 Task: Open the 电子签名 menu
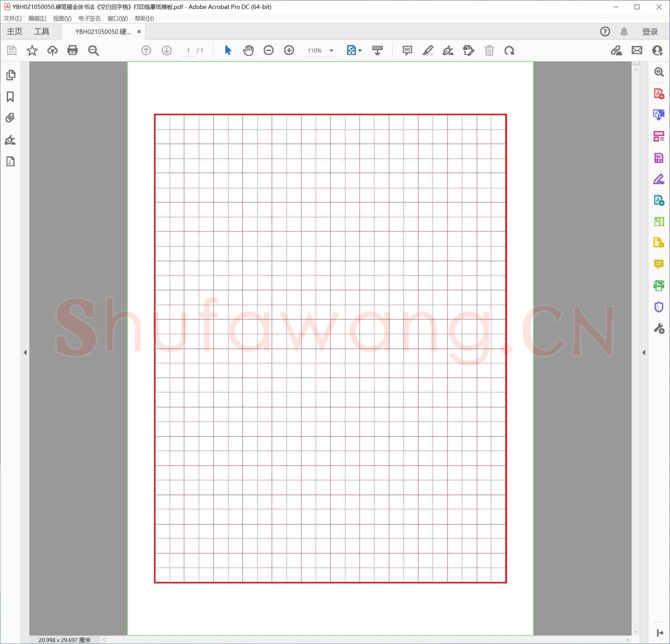pyautogui.click(x=89, y=18)
